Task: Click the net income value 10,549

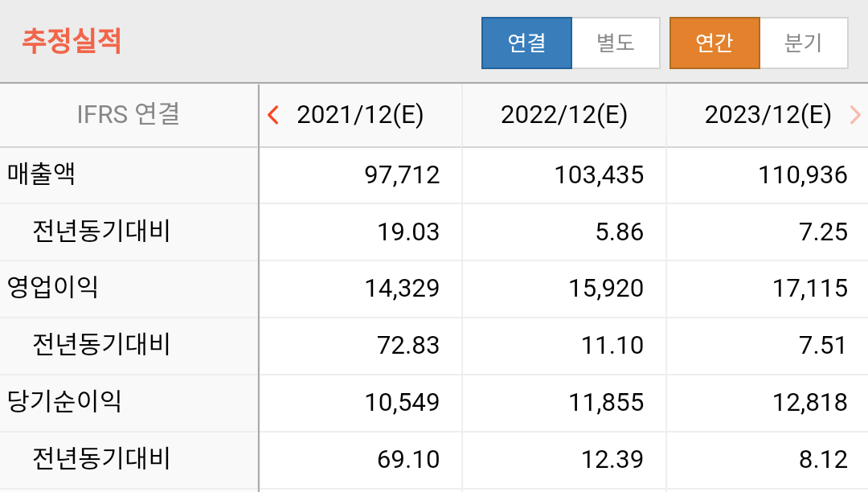Action: 402,403
